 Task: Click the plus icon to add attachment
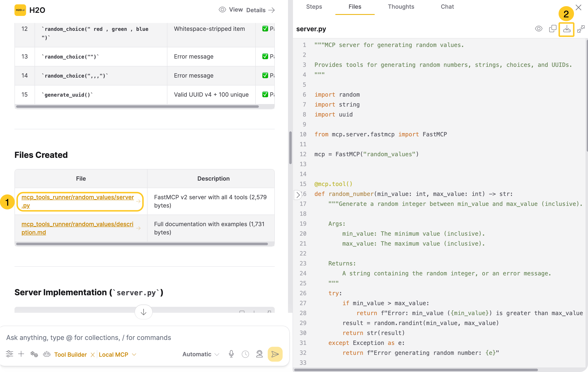[21, 354]
